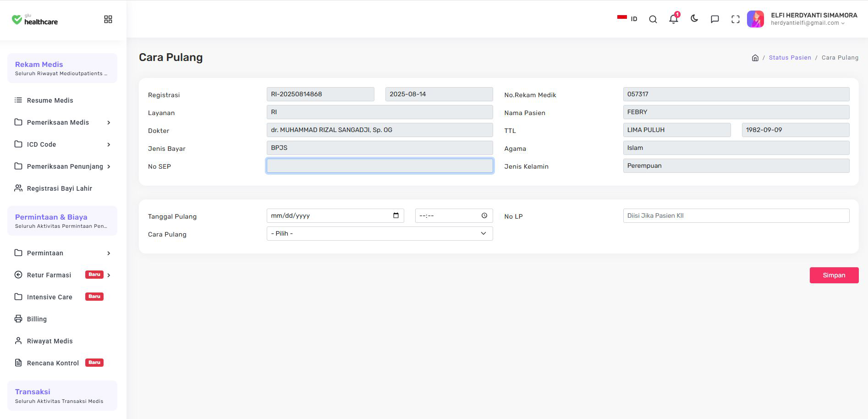Click the RI-20250814868 registration field

point(320,94)
